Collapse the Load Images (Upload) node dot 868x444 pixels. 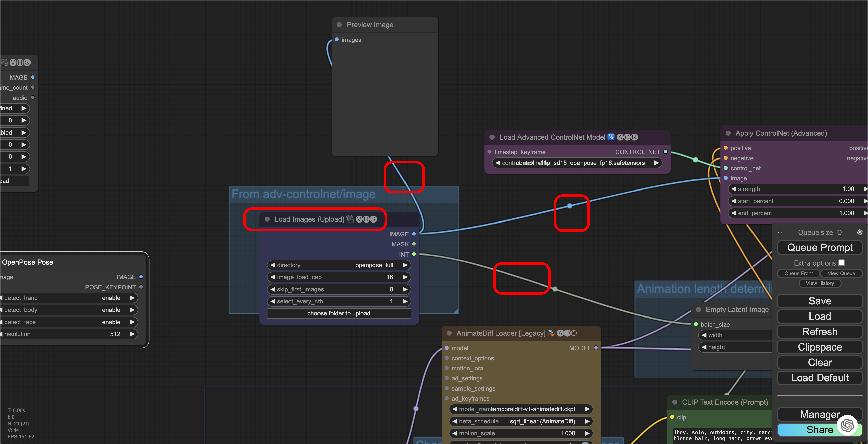267,219
